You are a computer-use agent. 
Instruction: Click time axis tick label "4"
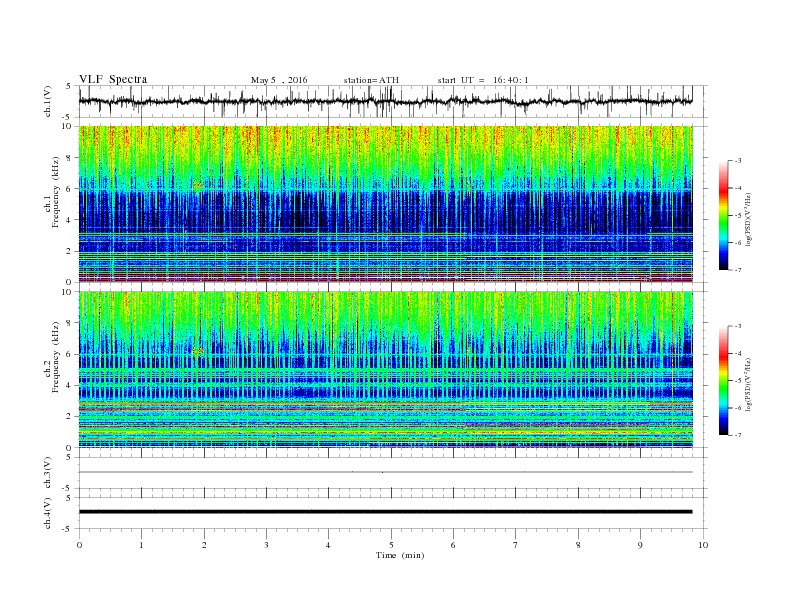coord(328,545)
